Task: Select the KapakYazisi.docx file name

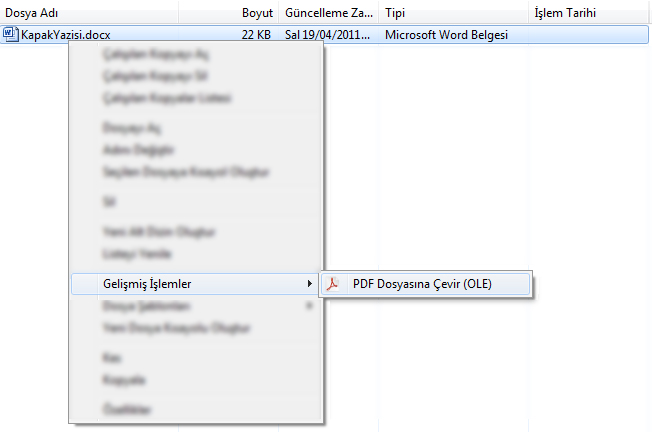Action: coord(66,35)
